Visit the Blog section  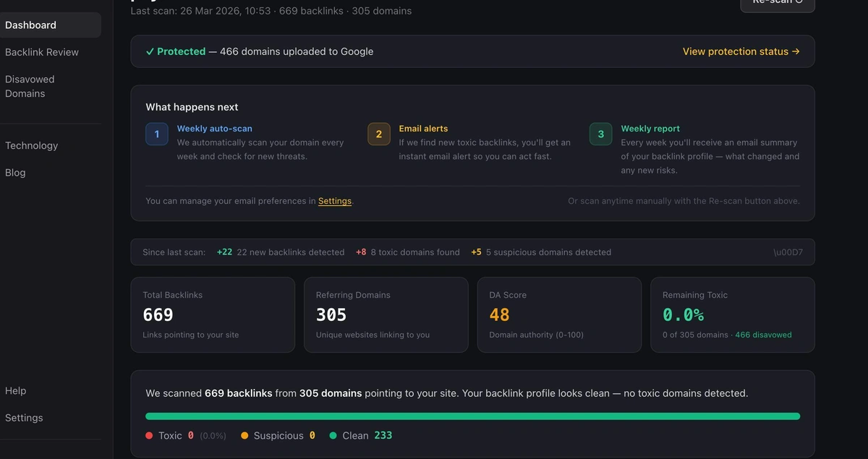point(15,172)
